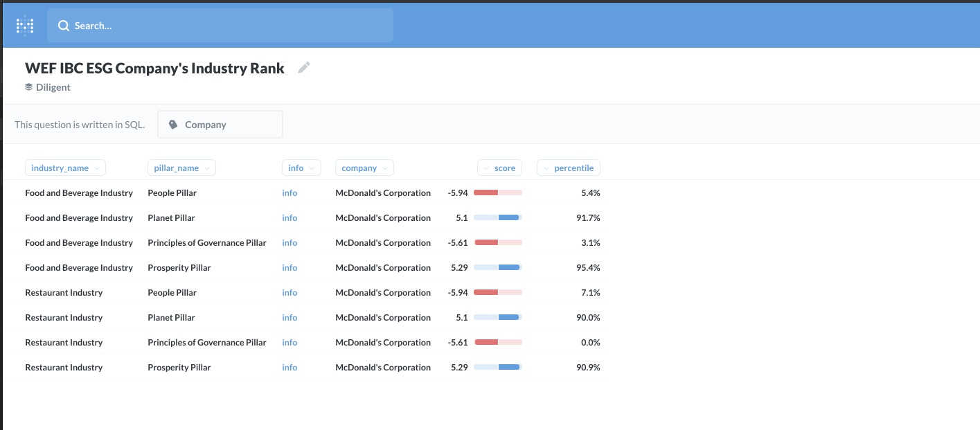The height and width of the screenshot is (430, 980).
Task: Click score bar in Food and Beverage People row
Action: click(x=498, y=193)
